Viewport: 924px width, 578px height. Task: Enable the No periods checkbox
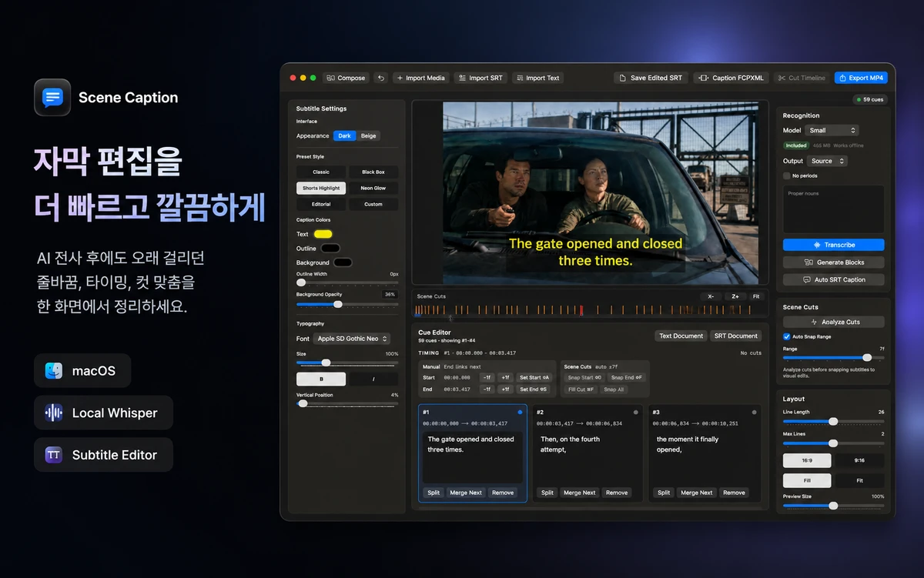point(787,175)
